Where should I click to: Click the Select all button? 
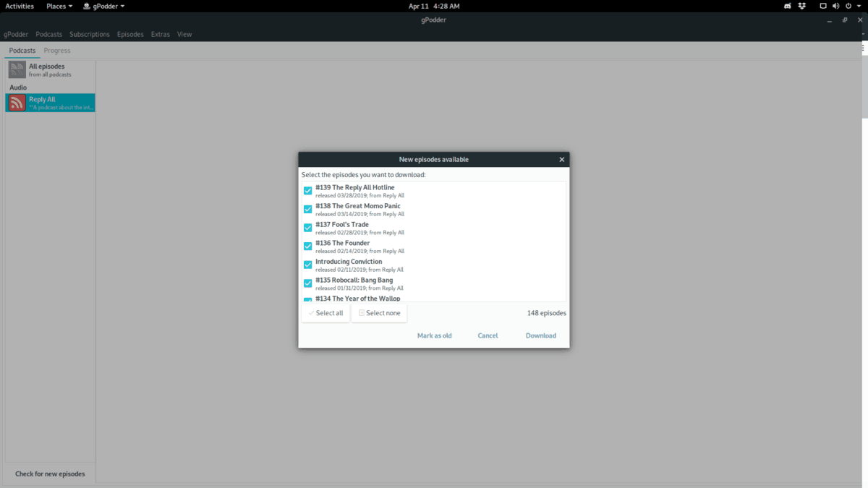325,313
